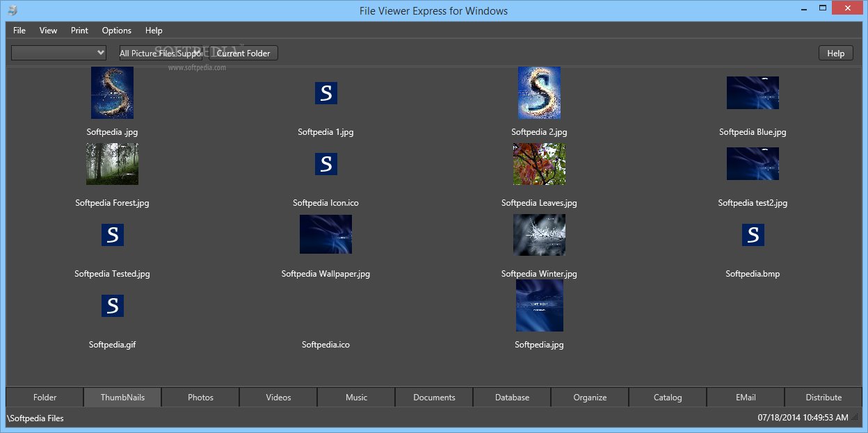868x433 pixels.
Task: Switch to the Organize tab
Action: click(590, 398)
